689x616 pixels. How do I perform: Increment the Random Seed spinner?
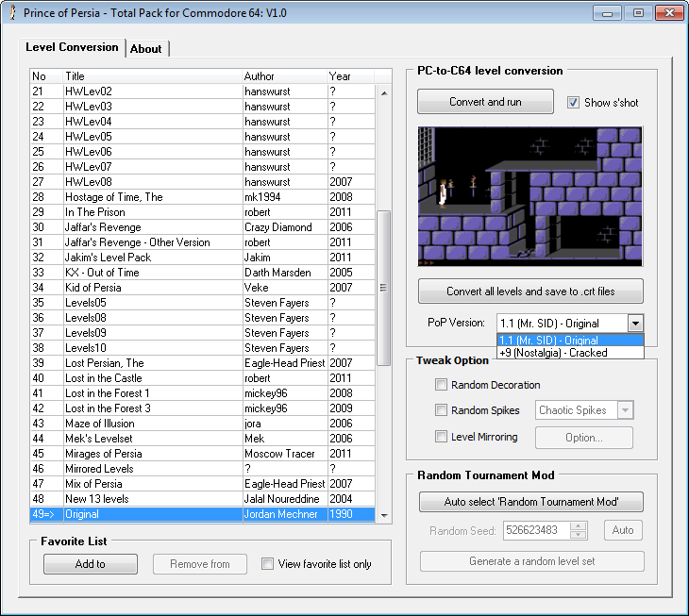pyautogui.click(x=580, y=525)
